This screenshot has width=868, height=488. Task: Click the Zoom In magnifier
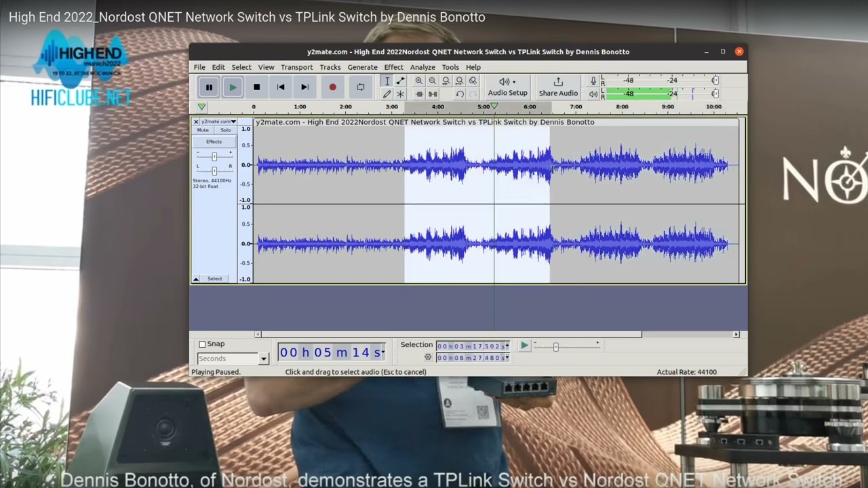pyautogui.click(x=419, y=81)
